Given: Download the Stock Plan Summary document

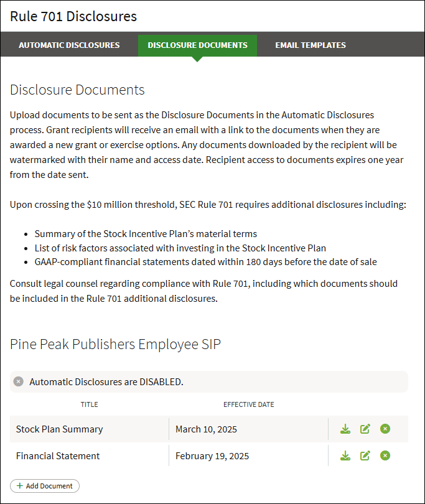Looking at the screenshot, I should tap(345, 429).
